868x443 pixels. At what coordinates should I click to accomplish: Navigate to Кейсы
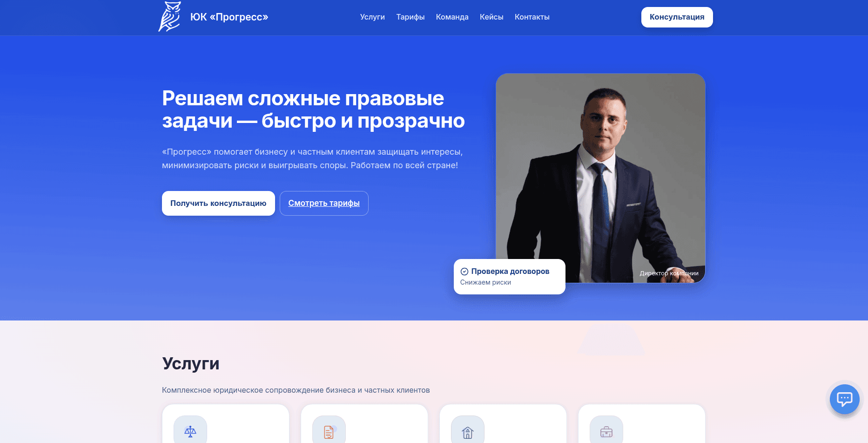[x=491, y=17]
